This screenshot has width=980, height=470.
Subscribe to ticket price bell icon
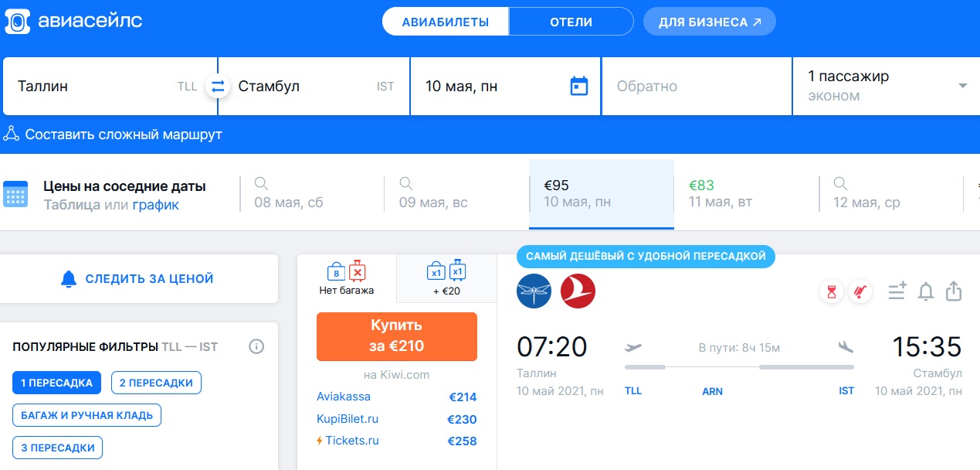pos(925,291)
